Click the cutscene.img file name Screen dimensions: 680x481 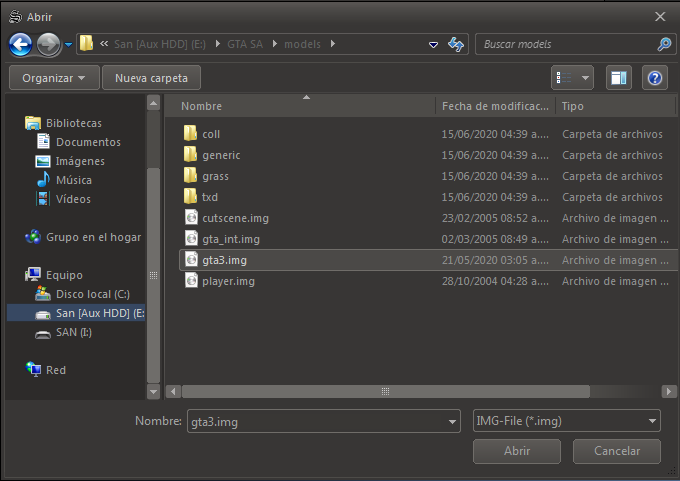[235, 218]
